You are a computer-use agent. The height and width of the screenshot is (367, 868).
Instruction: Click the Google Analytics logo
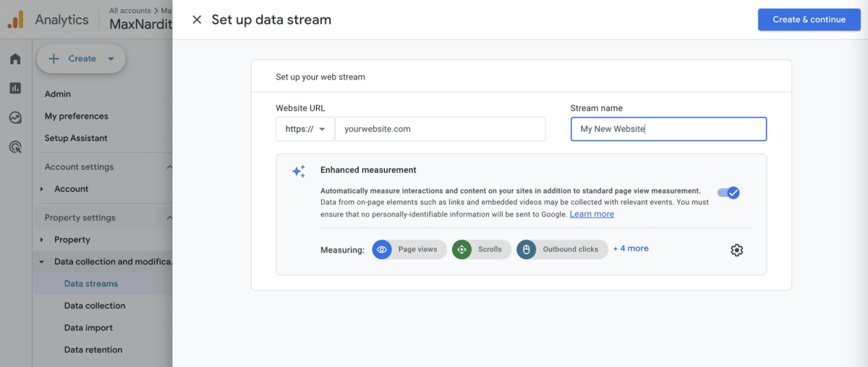[x=15, y=20]
